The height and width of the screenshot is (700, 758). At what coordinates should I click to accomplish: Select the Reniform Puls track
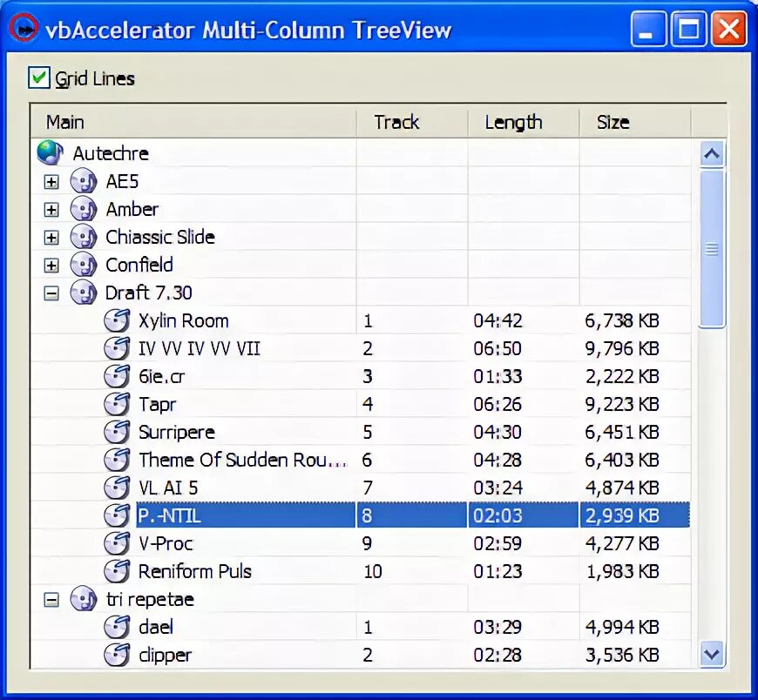point(195,571)
